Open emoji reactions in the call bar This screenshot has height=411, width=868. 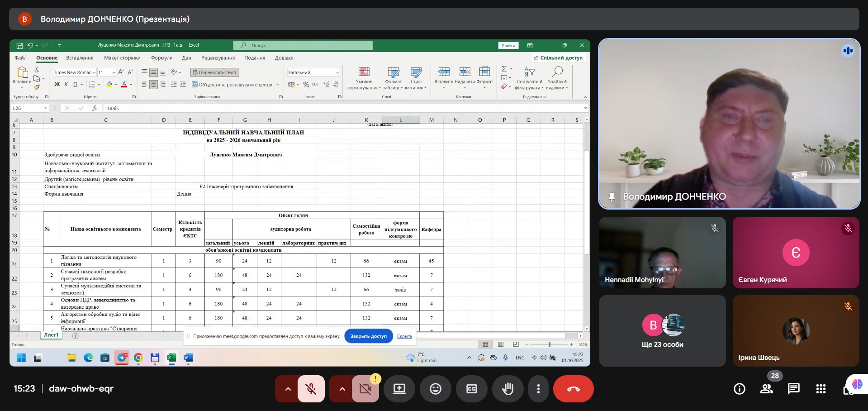click(x=435, y=389)
